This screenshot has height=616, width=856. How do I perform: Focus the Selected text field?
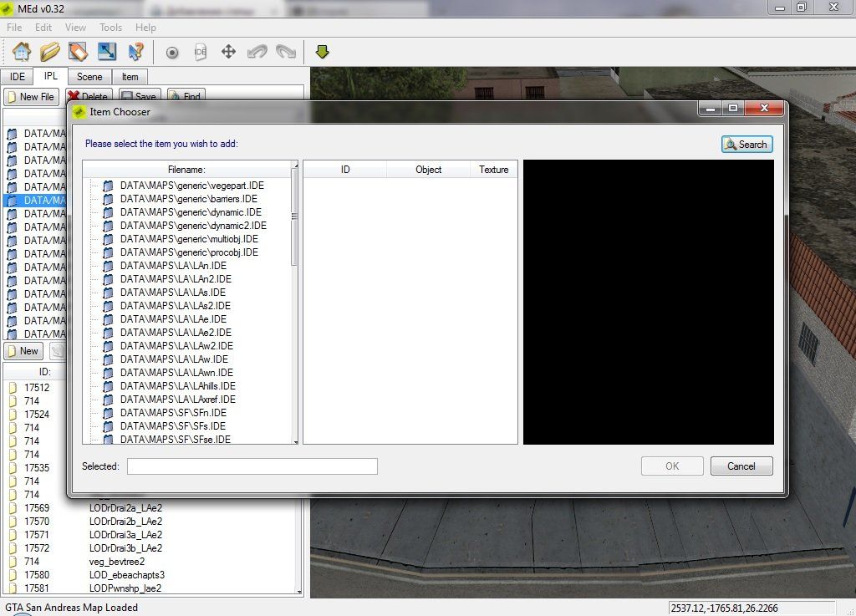point(252,466)
